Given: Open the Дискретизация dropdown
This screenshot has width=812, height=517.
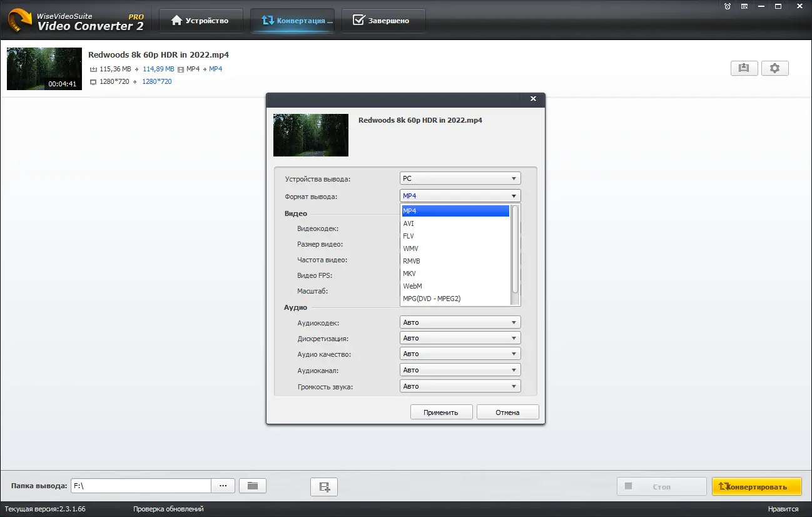Looking at the screenshot, I should coord(460,338).
